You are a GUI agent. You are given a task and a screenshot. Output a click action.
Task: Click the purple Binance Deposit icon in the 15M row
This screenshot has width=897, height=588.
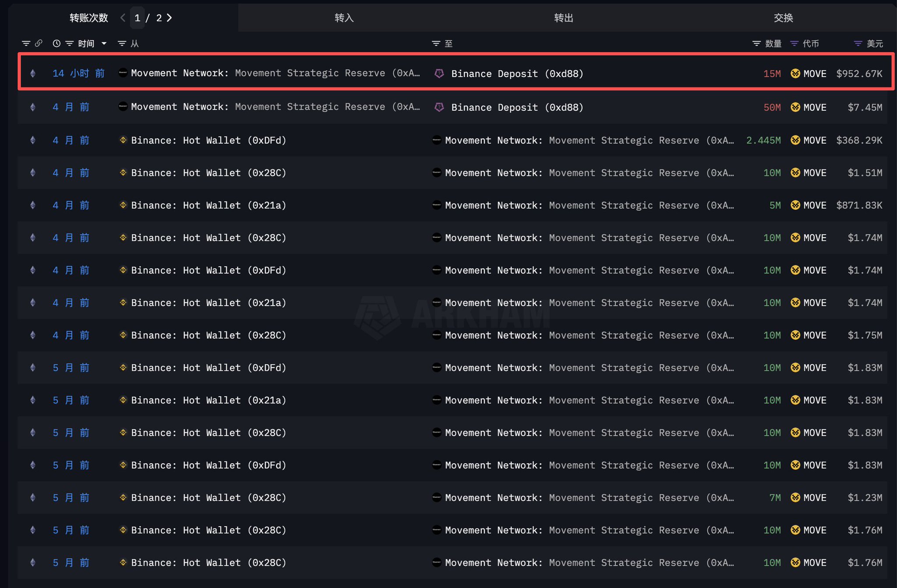(x=439, y=74)
